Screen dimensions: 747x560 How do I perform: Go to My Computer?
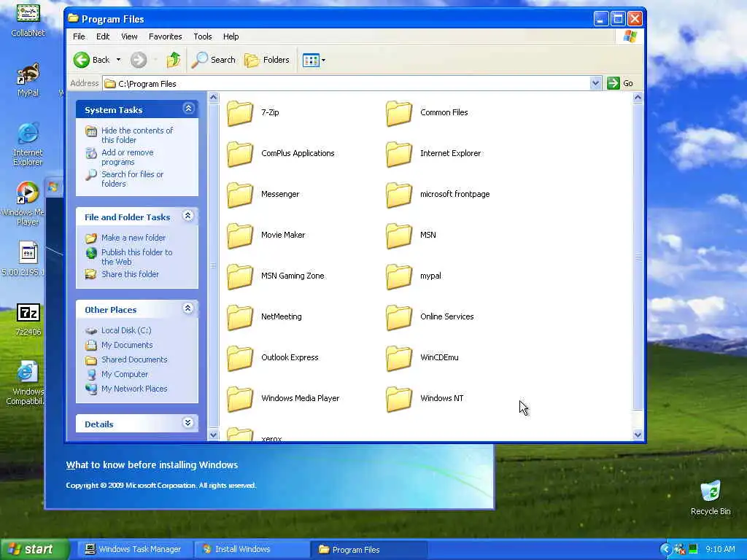pos(124,374)
